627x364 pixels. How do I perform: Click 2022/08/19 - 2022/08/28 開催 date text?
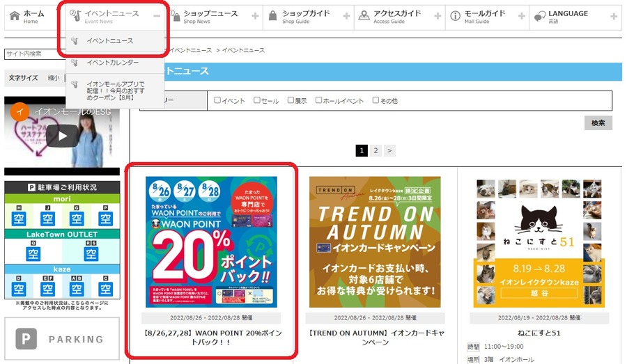point(539,317)
